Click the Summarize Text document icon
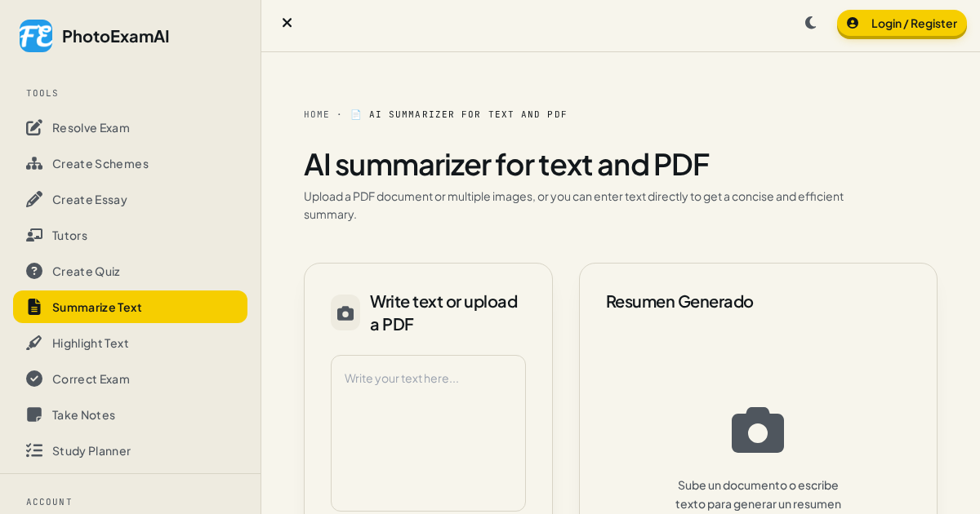980x514 pixels. [34, 307]
